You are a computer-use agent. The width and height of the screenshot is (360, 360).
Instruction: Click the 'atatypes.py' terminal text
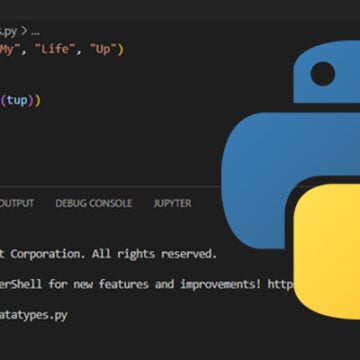33,315
